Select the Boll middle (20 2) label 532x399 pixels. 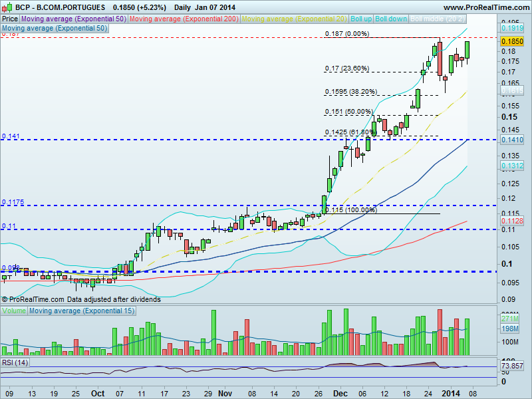[x=438, y=19]
